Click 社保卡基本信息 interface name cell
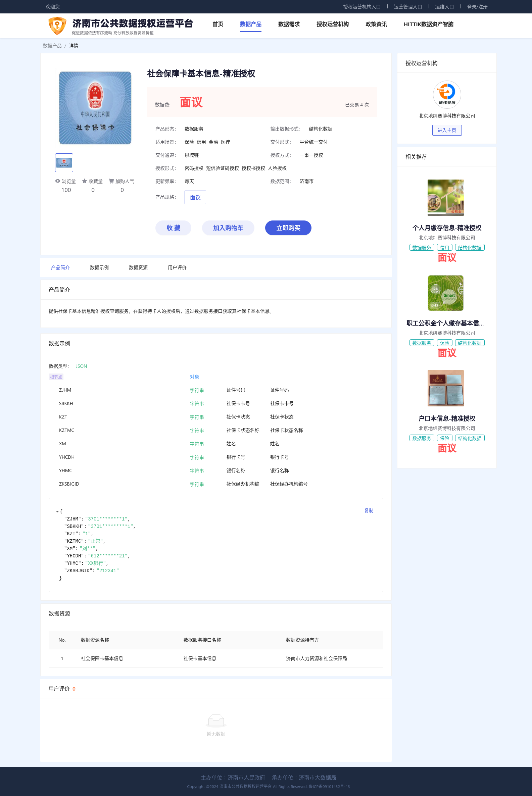This screenshot has height=796, width=532. coord(200,659)
